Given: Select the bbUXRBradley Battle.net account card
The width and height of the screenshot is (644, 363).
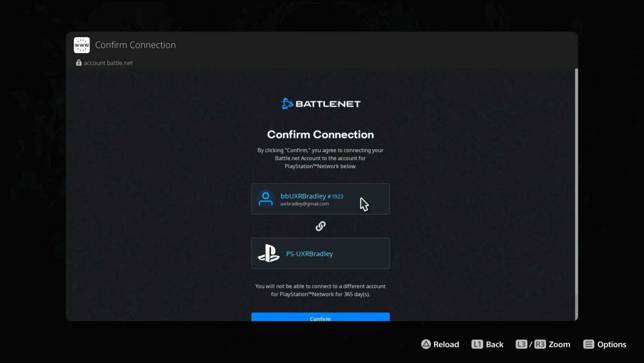Looking at the screenshot, I should point(320,199).
